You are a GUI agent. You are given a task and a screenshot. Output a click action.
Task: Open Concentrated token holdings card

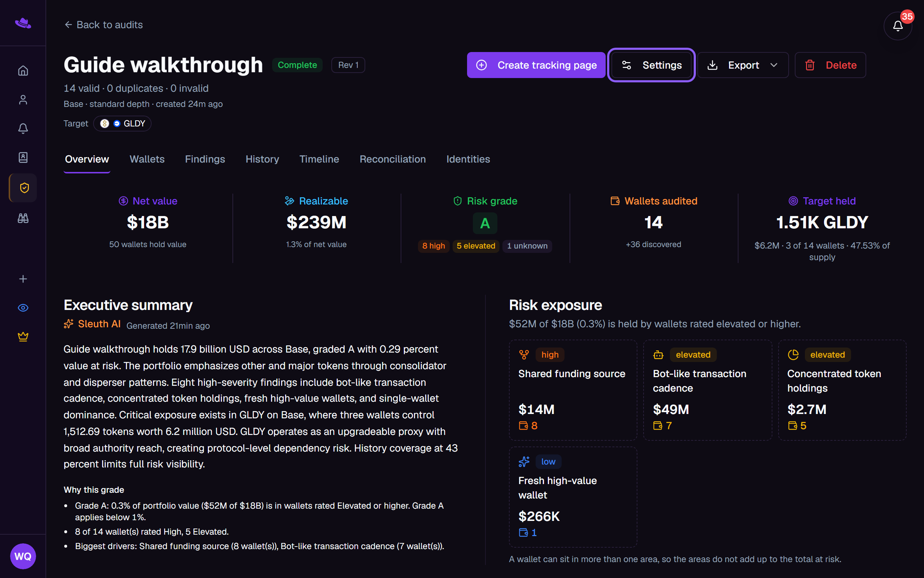pyautogui.click(x=842, y=390)
